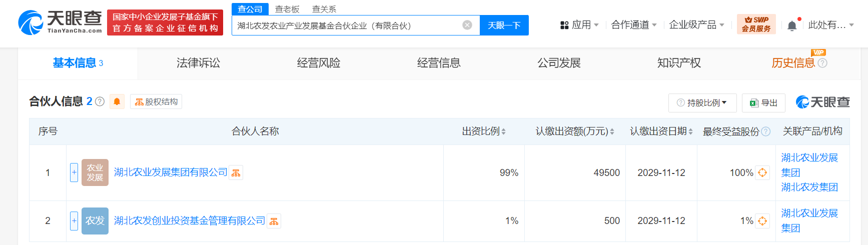The height and width of the screenshot is (245, 868).
Task: Click equity structure icon next to 湖北农发创业投资基金管理有限公司
Action: click(x=274, y=221)
